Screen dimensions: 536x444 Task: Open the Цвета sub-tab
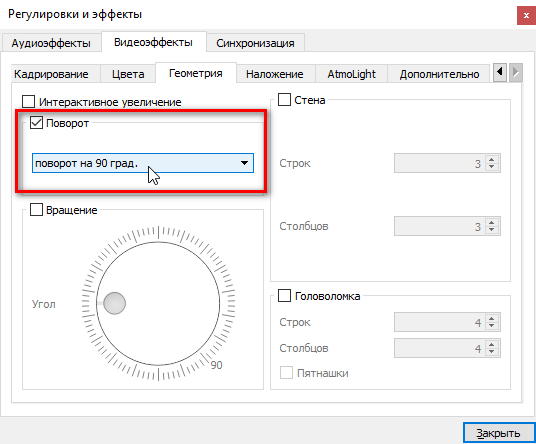pos(128,74)
